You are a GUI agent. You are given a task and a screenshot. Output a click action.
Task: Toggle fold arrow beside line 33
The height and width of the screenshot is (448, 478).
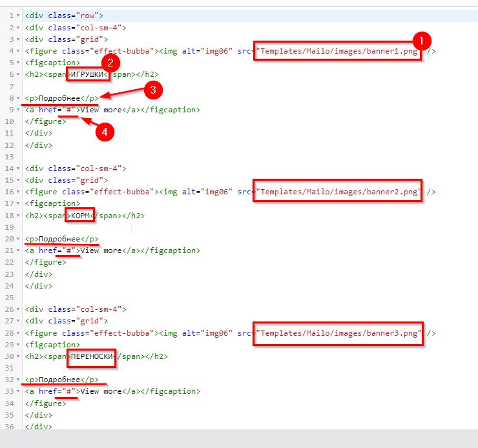click(18, 392)
